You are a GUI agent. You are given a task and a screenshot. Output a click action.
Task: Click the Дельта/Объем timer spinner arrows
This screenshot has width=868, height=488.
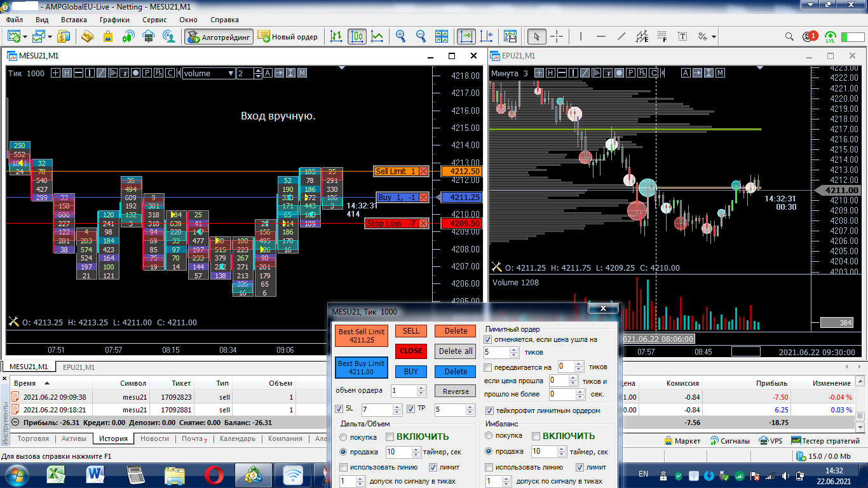[416, 452]
